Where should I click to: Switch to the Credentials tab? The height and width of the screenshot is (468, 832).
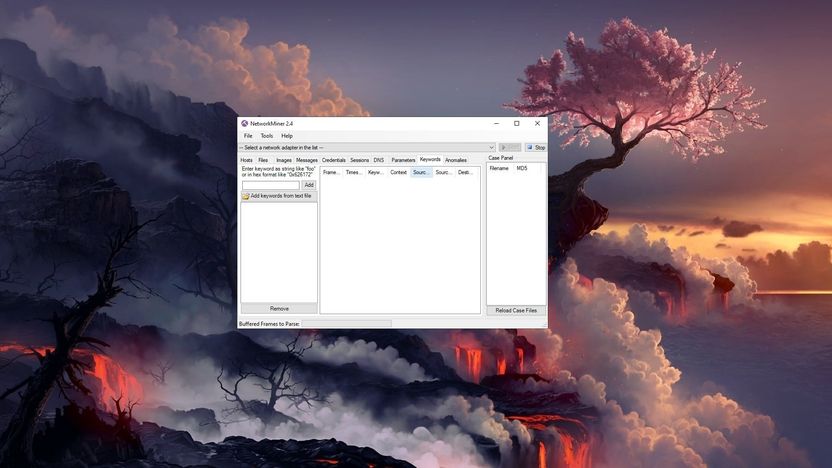(334, 160)
